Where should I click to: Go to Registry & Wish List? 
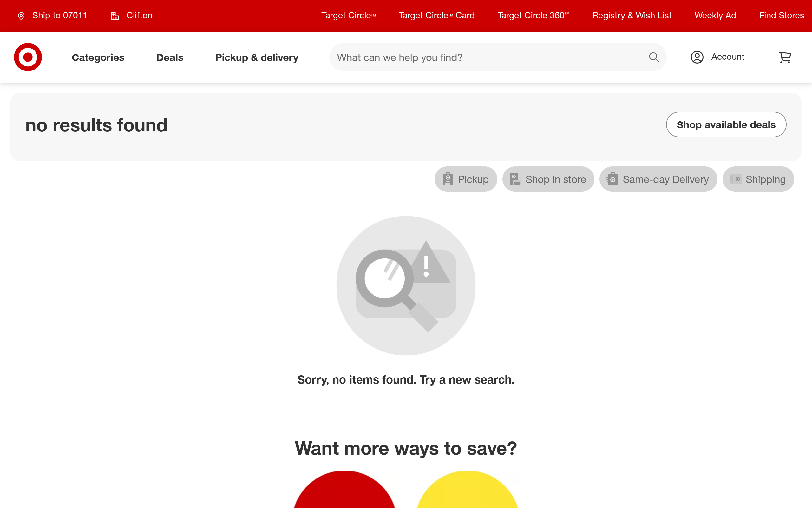632,16
